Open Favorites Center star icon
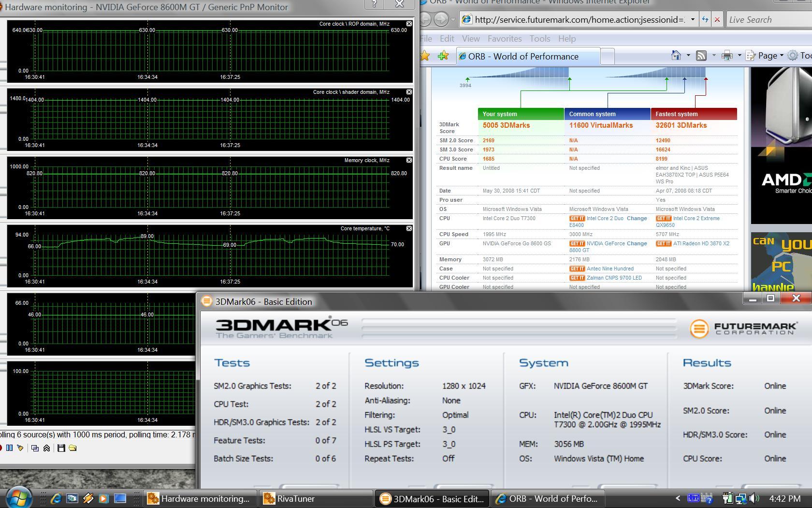The width and height of the screenshot is (812, 508). click(x=425, y=56)
